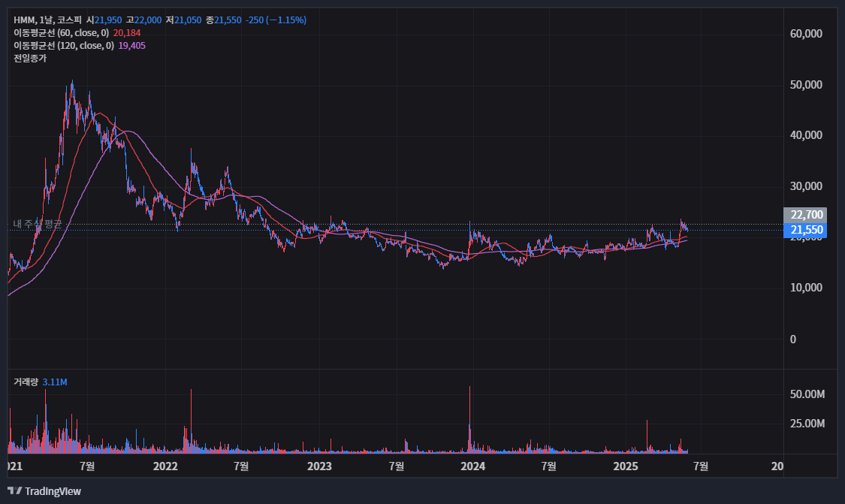Click the 2023 time axis label
Screen dimensions: 845x504
319,466
